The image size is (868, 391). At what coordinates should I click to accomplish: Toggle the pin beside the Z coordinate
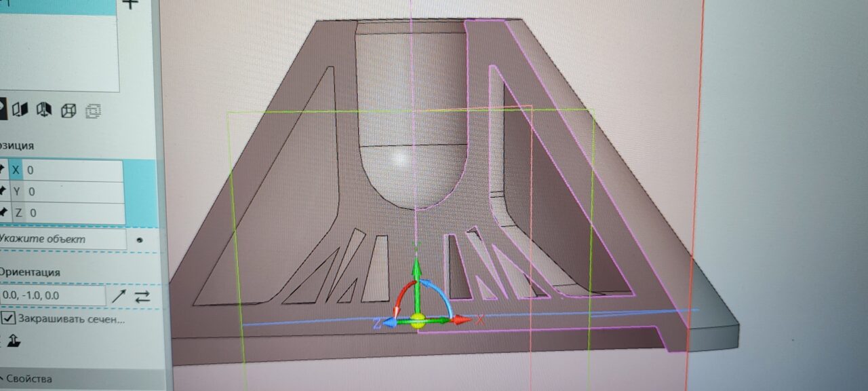point(3,212)
